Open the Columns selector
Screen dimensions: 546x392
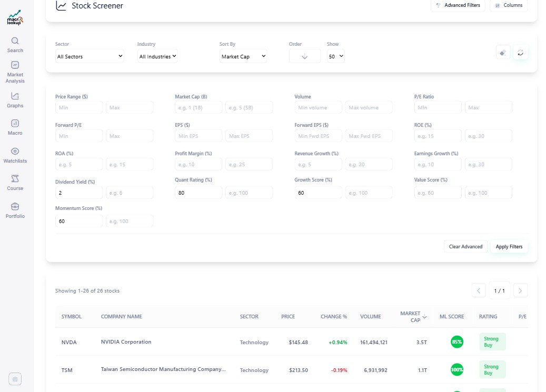509,5
